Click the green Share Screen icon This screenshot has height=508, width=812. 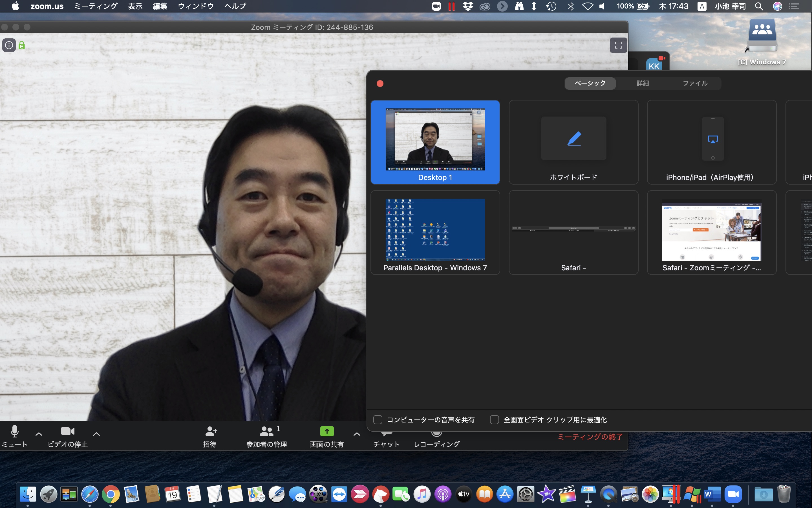point(327,431)
